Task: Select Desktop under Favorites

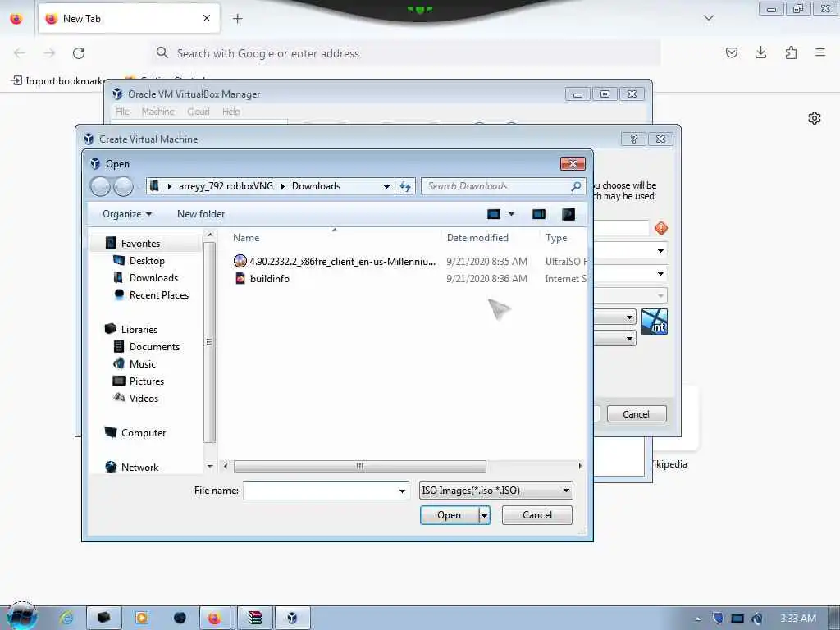Action: (x=147, y=261)
